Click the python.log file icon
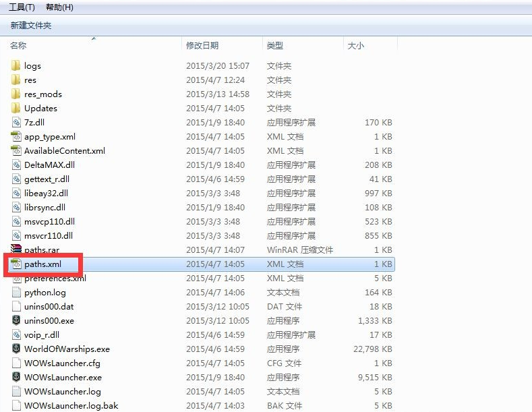Viewport: 532px width, 412px height. click(16, 292)
